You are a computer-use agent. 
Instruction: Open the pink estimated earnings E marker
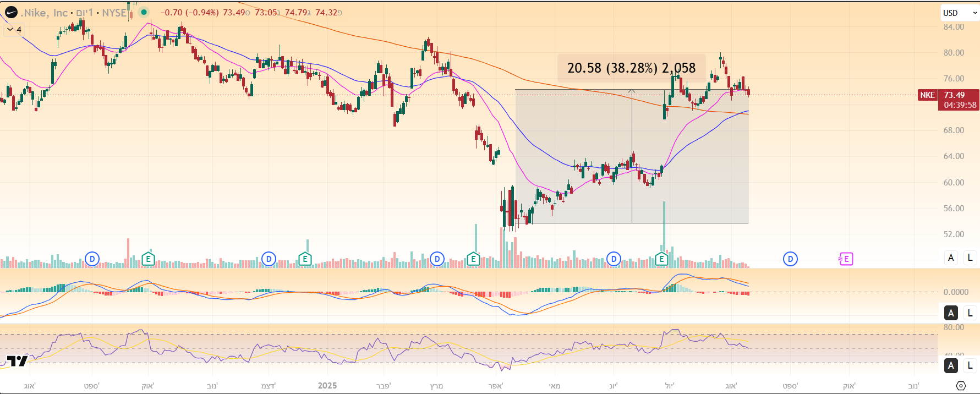pyautogui.click(x=846, y=259)
